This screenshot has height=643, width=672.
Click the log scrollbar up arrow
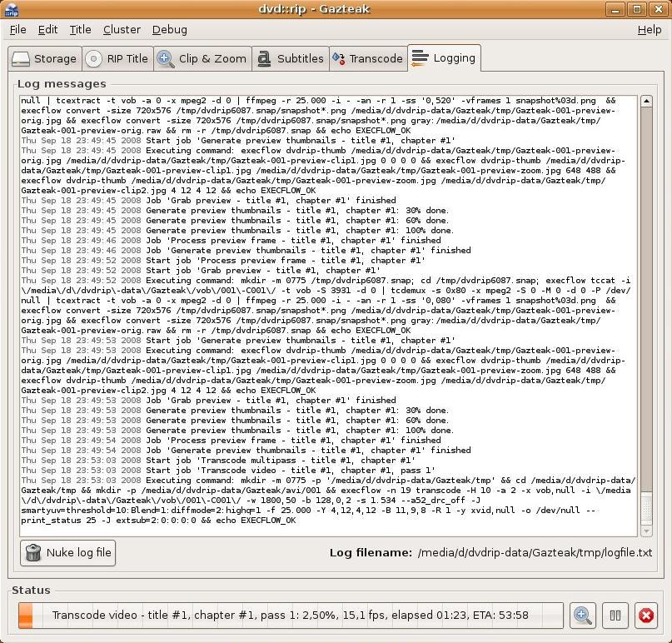[646, 101]
